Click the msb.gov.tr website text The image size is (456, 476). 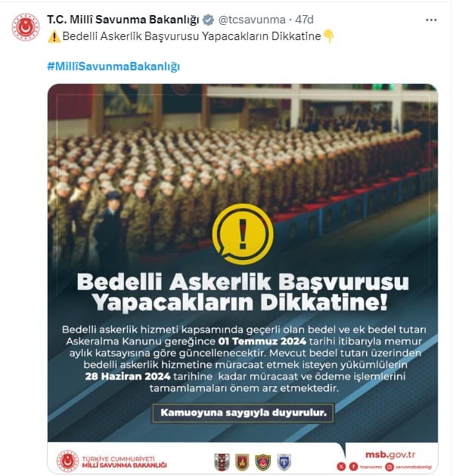tap(390, 454)
